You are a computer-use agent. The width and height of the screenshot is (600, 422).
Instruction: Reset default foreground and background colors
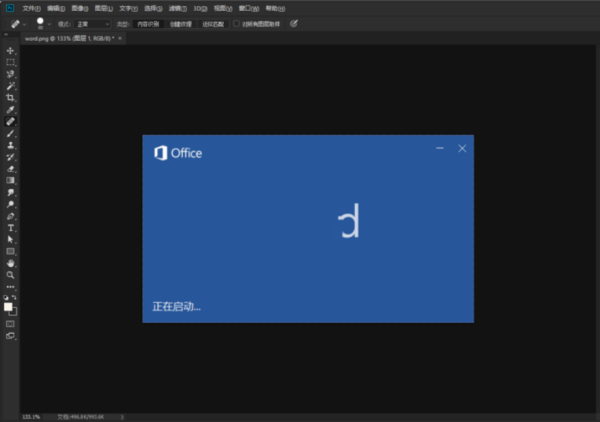coord(6,297)
